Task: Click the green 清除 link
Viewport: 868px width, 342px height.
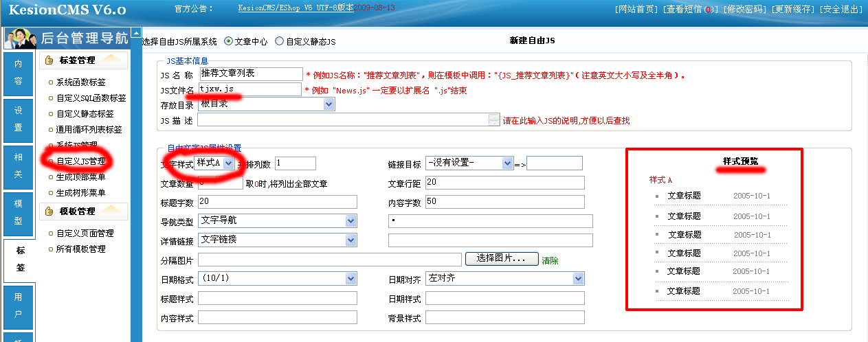Action: [x=550, y=261]
